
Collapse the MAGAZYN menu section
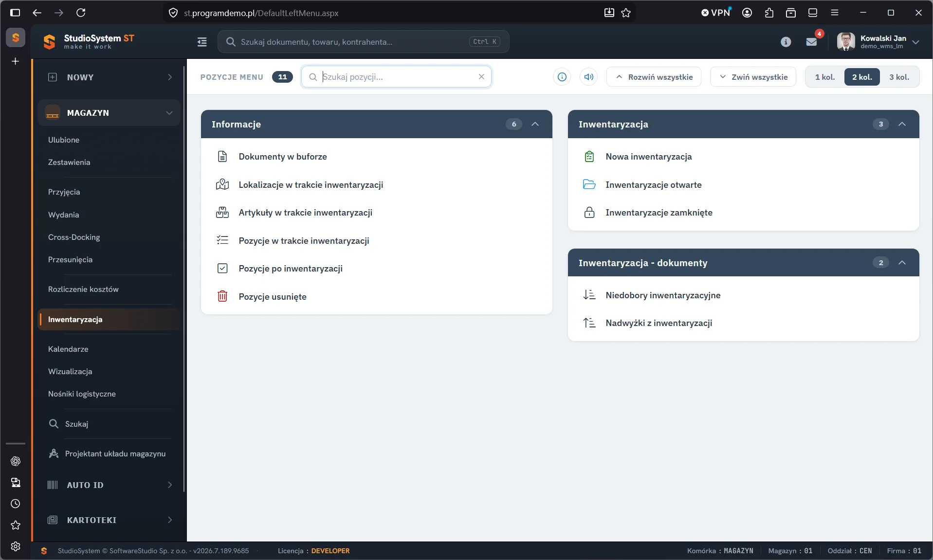click(109, 113)
